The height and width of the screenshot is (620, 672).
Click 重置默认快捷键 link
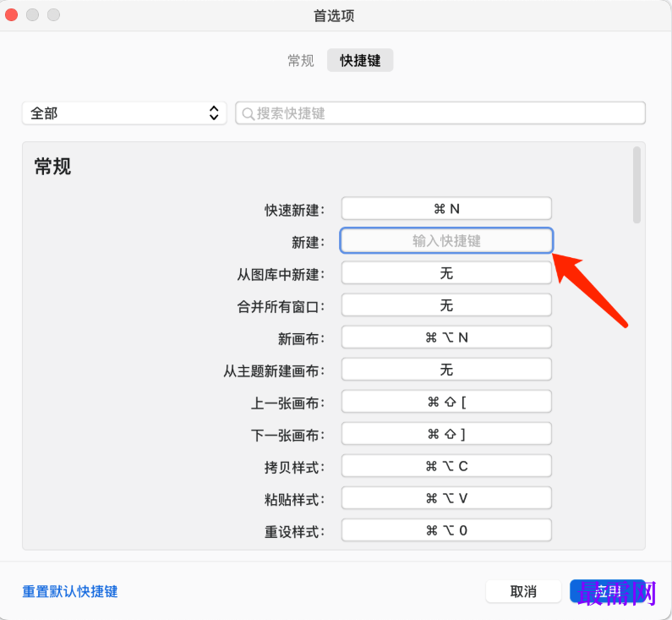[70, 592]
